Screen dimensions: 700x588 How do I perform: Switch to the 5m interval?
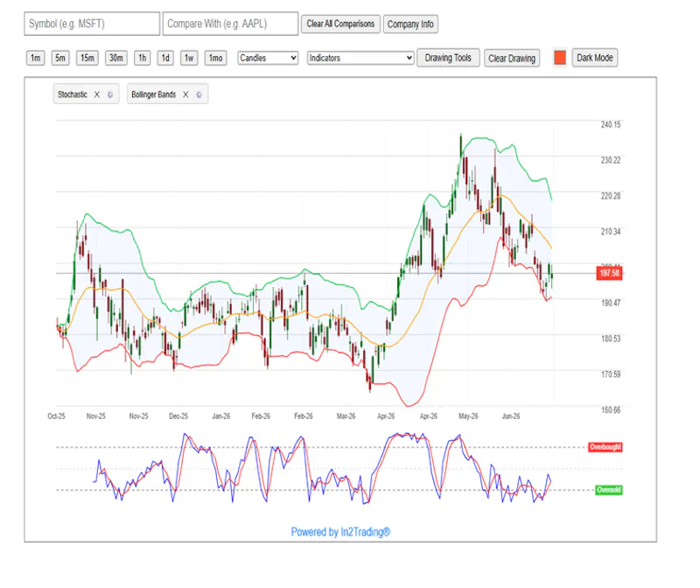click(60, 58)
